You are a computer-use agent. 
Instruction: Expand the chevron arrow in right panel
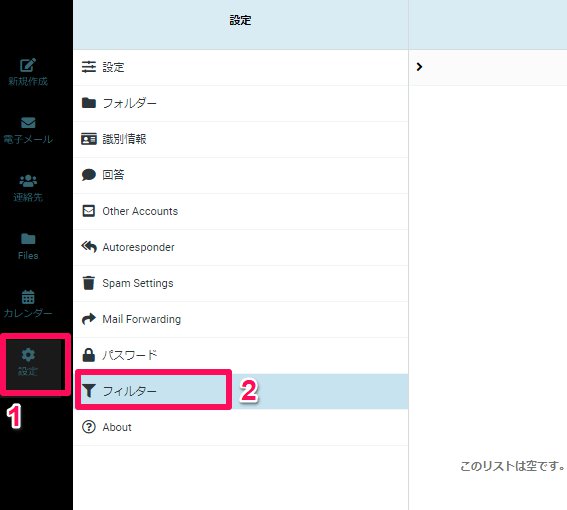pyautogui.click(x=419, y=67)
